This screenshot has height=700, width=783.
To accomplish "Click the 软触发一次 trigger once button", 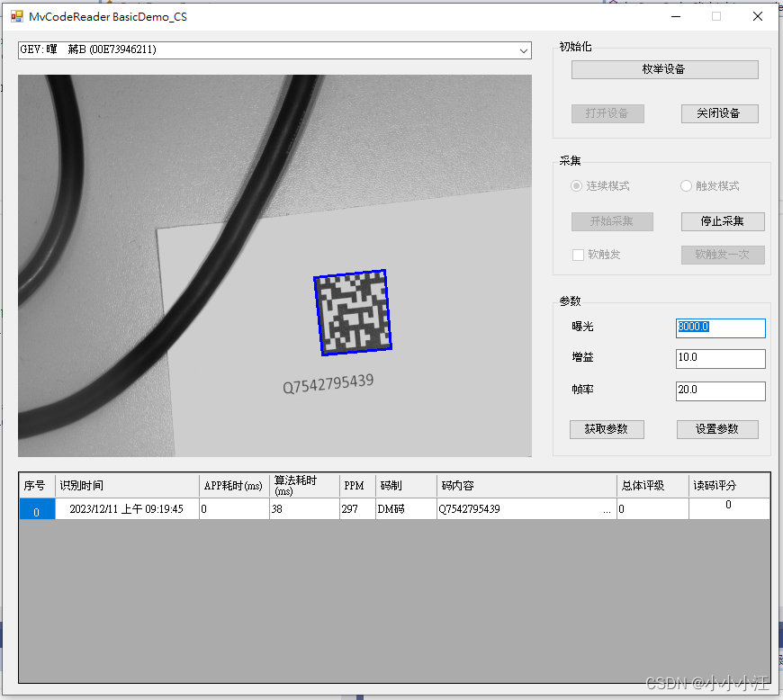I will 722,255.
